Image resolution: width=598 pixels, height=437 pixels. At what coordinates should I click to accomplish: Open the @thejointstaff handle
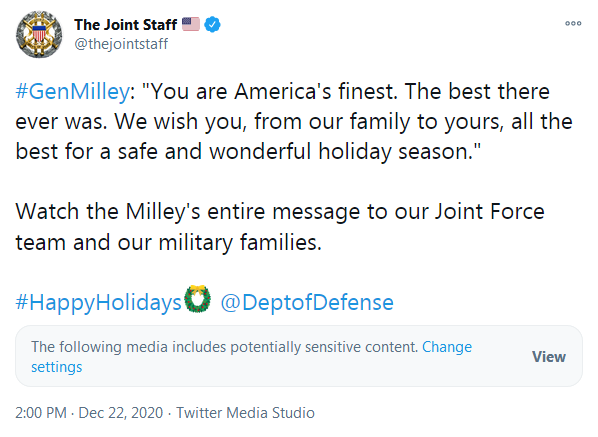pyautogui.click(x=121, y=44)
